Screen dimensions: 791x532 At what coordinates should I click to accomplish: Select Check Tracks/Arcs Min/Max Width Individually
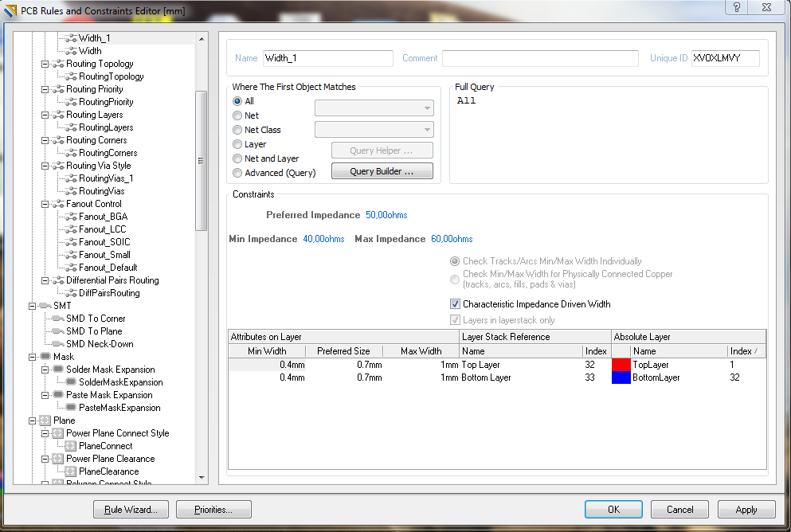click(455, 261)
